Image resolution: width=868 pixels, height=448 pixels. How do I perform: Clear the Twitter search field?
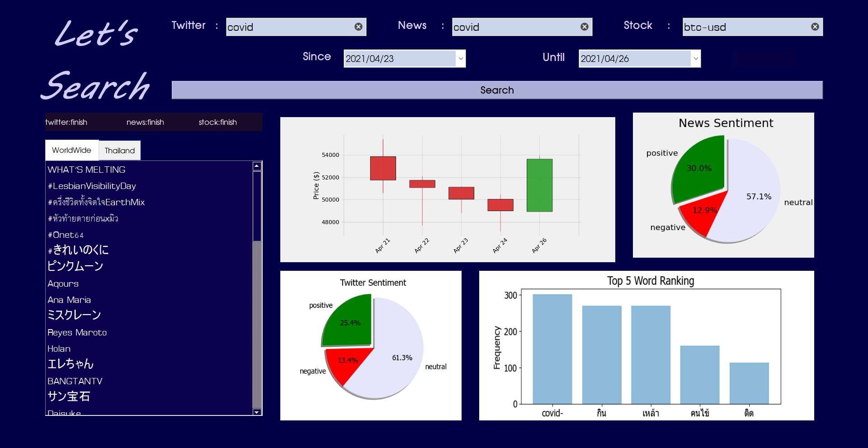coord(359,27)
